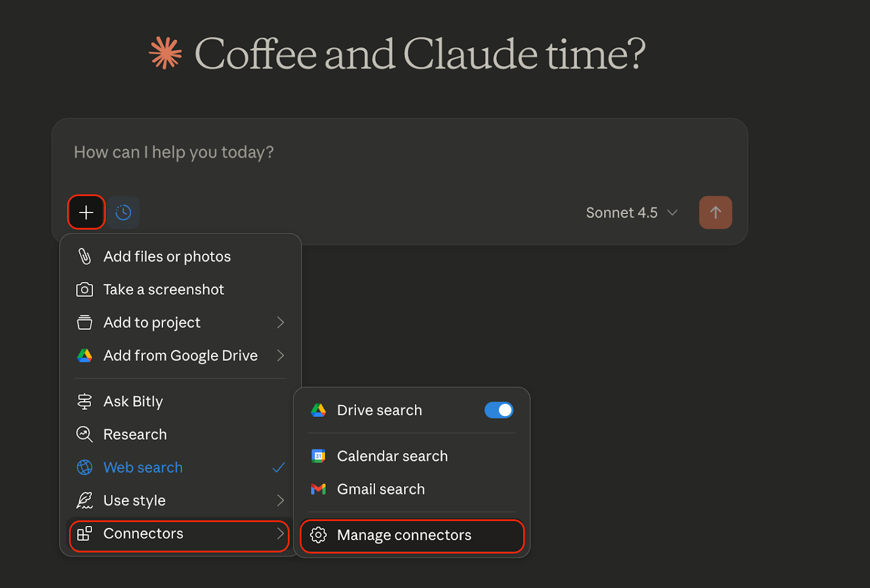Click Drive search label
This screenshot has width=870, height=588.
(380, 410)
